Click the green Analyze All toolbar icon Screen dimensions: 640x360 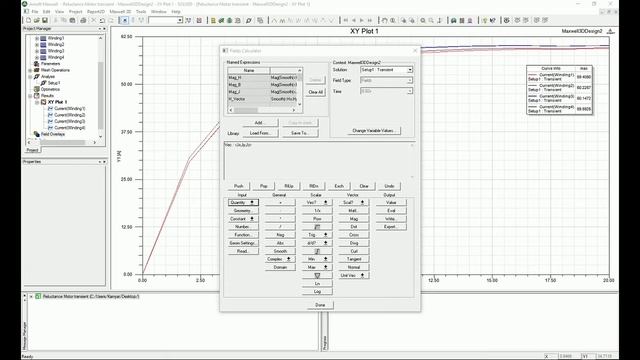(x=229, y=20)
